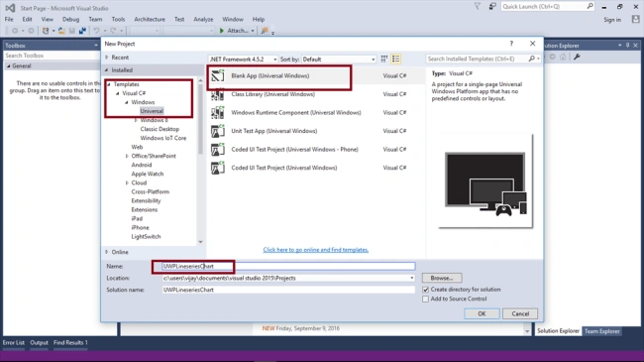Select the LightSwitch tree item
The image size is (644, 362).
point(146,236)
